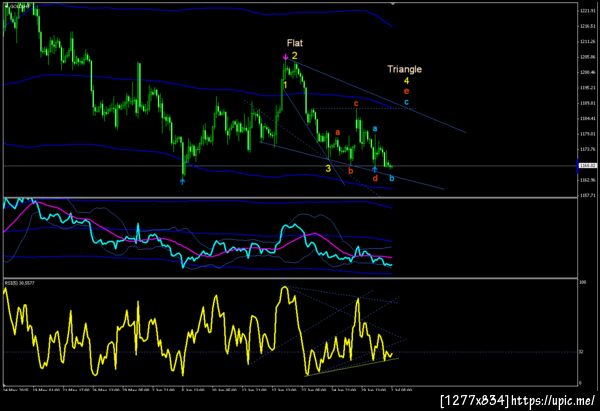Select the red wave label 'd'
Viewport: 600px width, 411px height.
coord(375,178)
